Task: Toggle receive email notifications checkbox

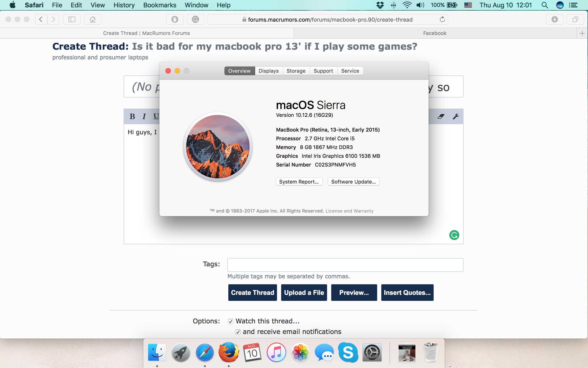Action: tap(238, 332)
